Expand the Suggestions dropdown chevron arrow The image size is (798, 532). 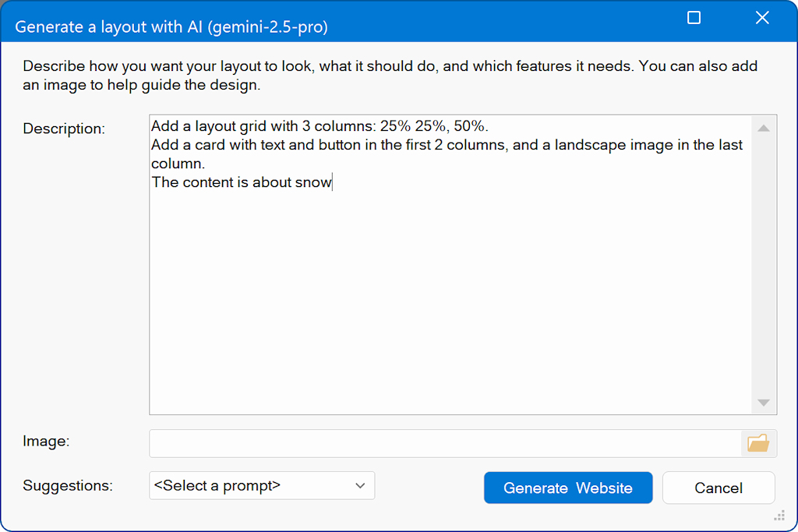coord(360,485)
